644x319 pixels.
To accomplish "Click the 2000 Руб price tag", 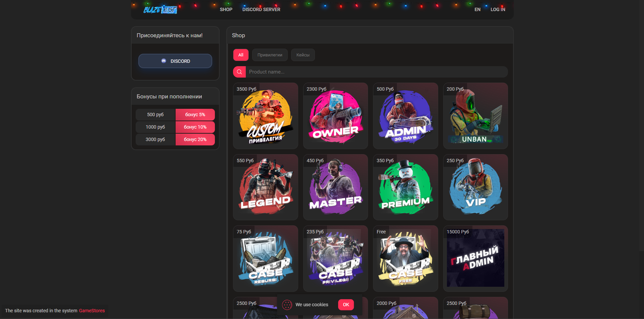I will 386,303.
